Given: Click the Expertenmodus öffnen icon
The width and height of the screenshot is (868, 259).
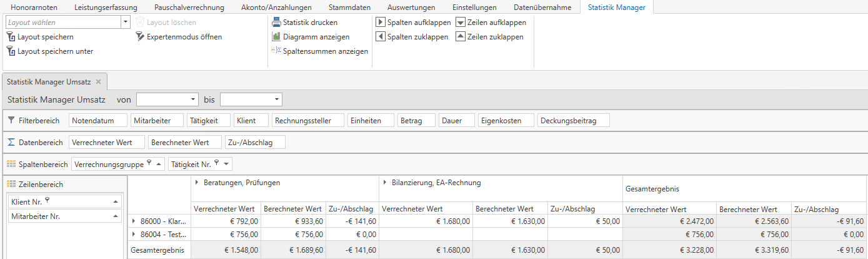Looking at the screenshot, I should [140, 37].
